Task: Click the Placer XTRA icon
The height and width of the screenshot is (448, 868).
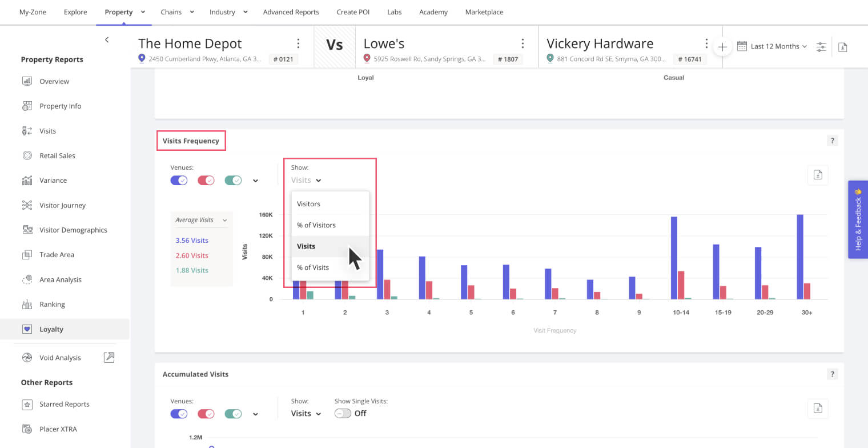Action: click(x=27, y=429)
